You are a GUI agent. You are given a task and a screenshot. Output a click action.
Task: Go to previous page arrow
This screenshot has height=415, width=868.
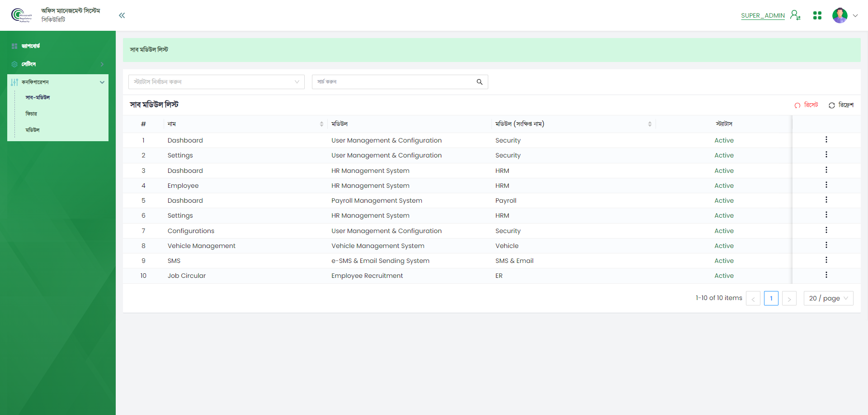[x=753, y=298]
